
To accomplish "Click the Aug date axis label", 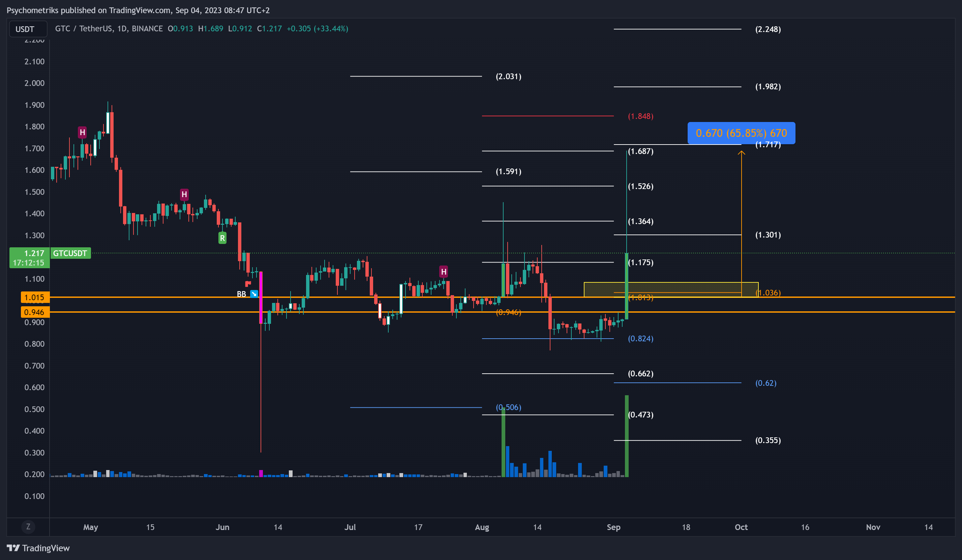I will click(482, 527).
